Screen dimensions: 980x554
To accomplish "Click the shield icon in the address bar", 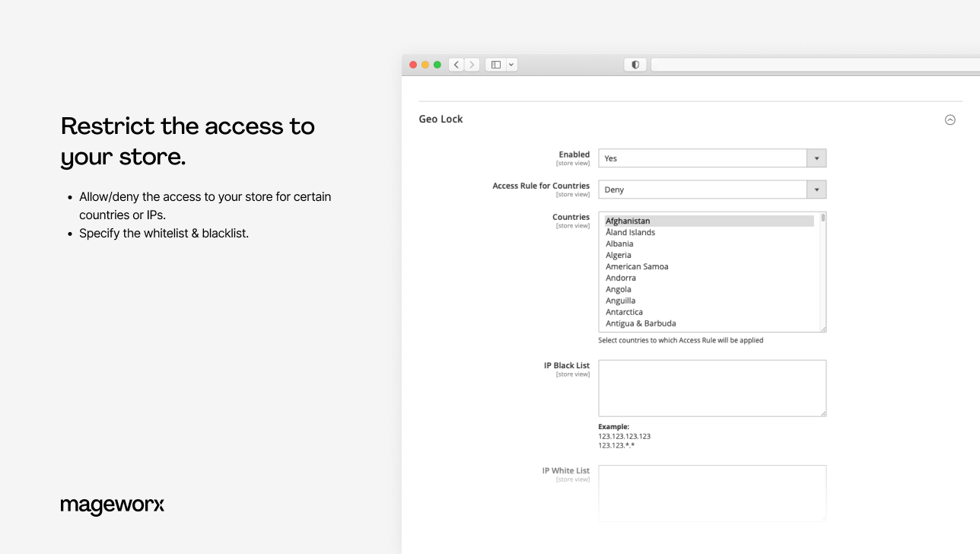I will tap(635, 65).
